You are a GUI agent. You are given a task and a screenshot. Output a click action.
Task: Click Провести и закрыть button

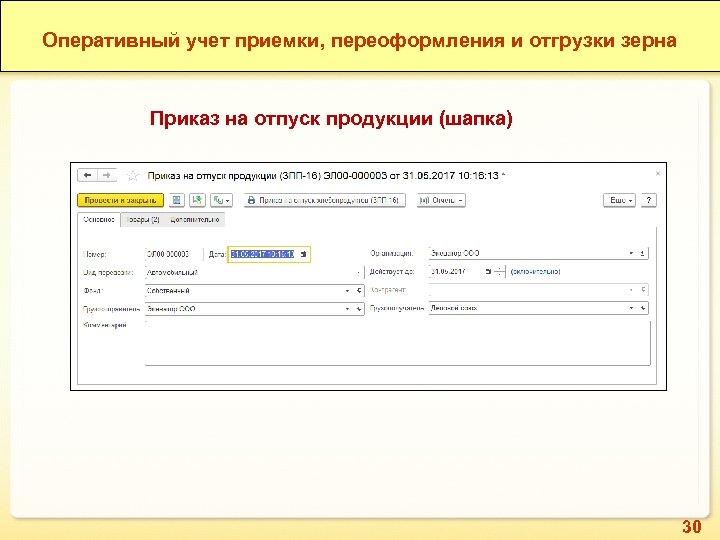click(x=120, y=200)
